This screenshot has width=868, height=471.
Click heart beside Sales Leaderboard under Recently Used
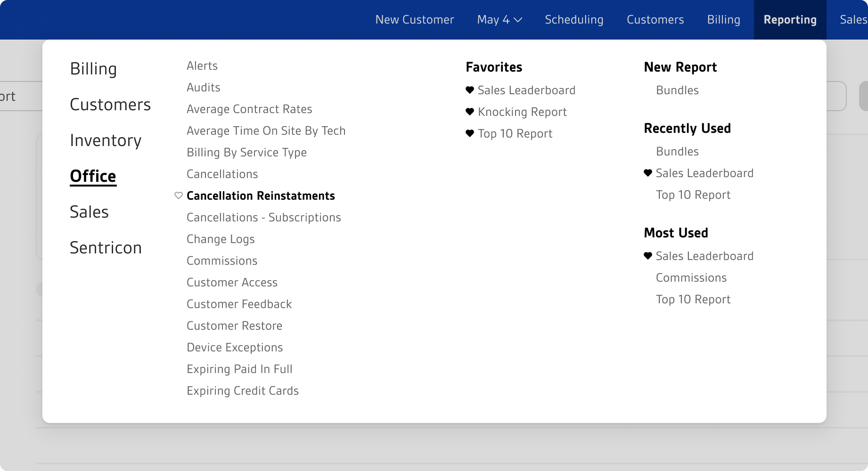[x=648, y=173]
